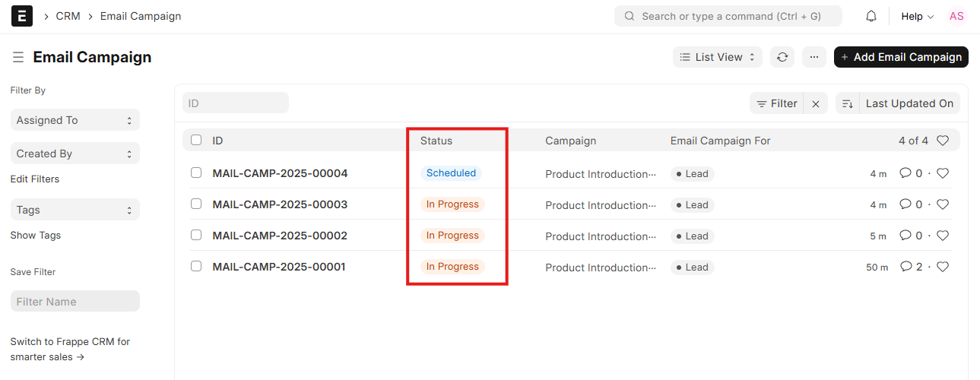The width and height of the screenshot is (980, 380).
Task: Focus the Filter Name input field
Action: point(75,302)
